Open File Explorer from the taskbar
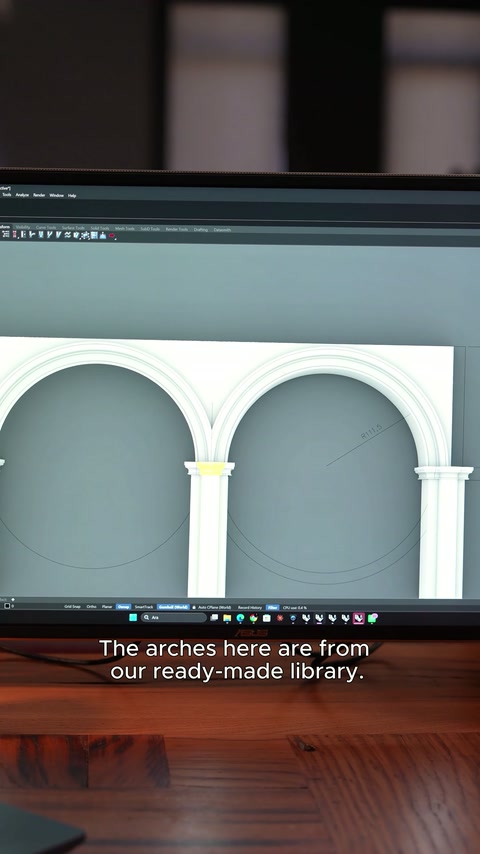 pyautogui.click(x=227, y=618)
